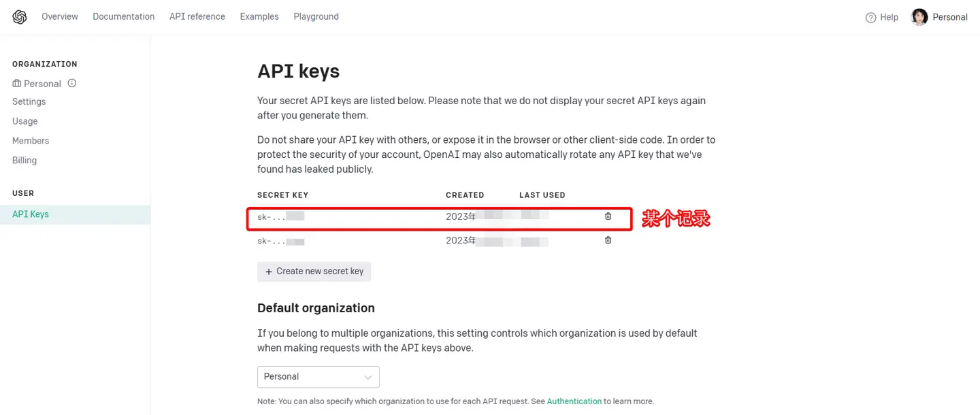Viewport: 980px width, 415px height.
Task: Open Help via the question-mark icon
Action: click(872, 16)
